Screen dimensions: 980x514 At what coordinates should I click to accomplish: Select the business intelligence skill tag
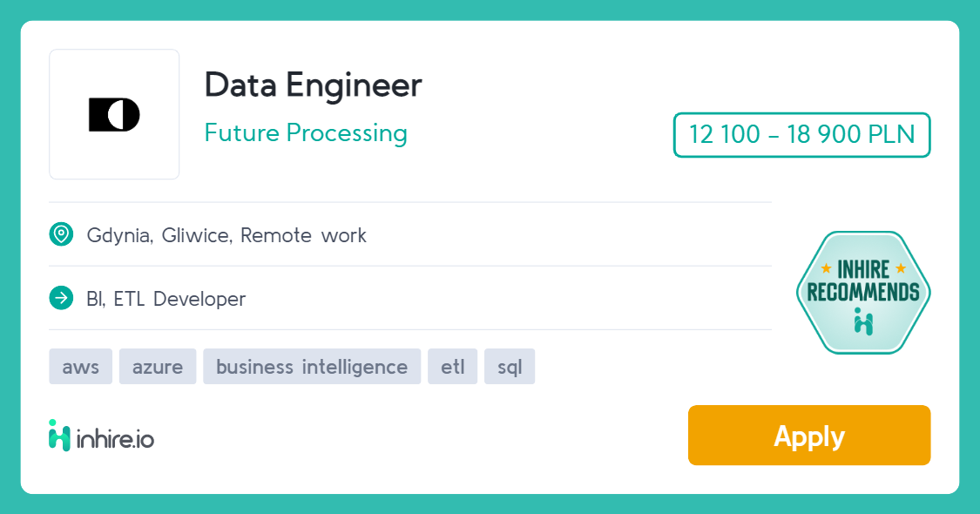click(x=312, y=367)
